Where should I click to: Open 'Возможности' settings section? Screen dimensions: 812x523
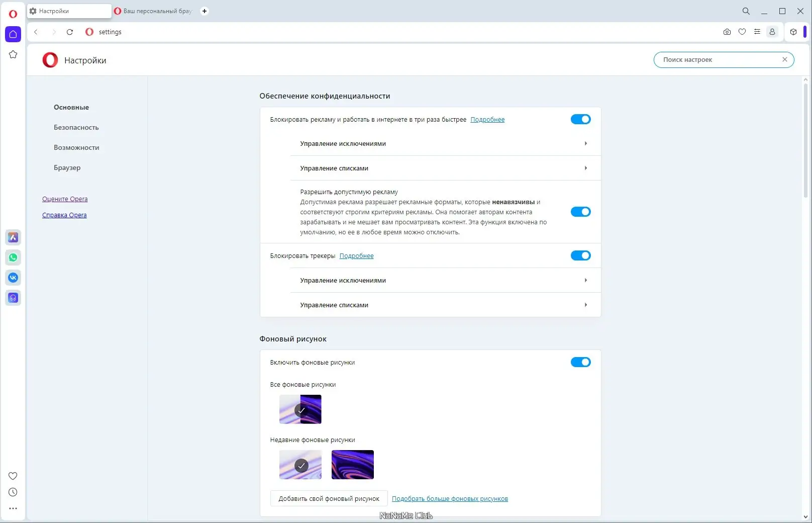point(76,147)
